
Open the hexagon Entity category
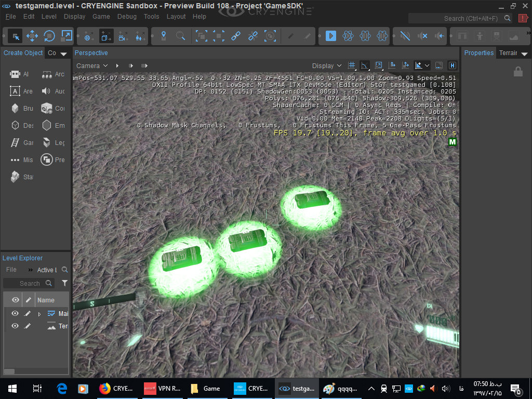point(52,126)
